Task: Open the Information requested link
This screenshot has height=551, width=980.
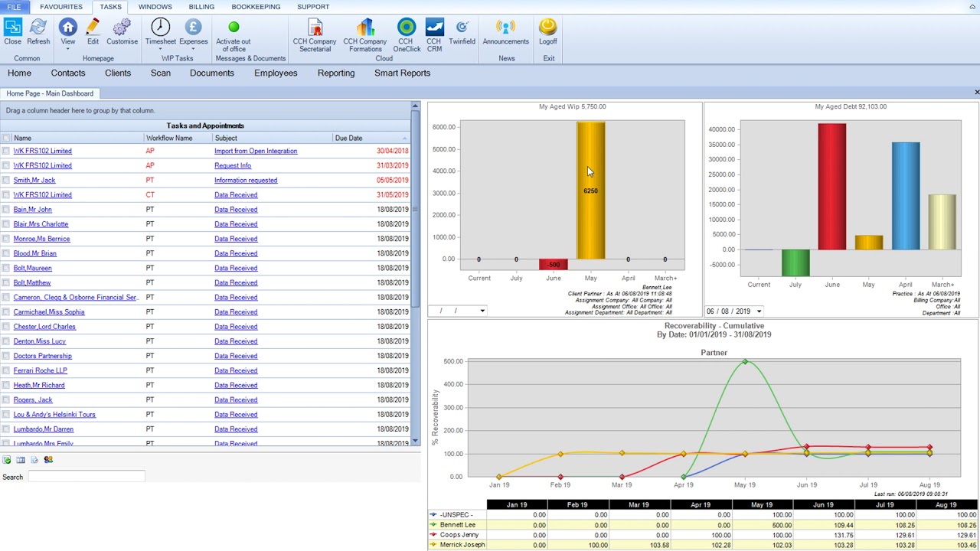Action: pos(246,180)
